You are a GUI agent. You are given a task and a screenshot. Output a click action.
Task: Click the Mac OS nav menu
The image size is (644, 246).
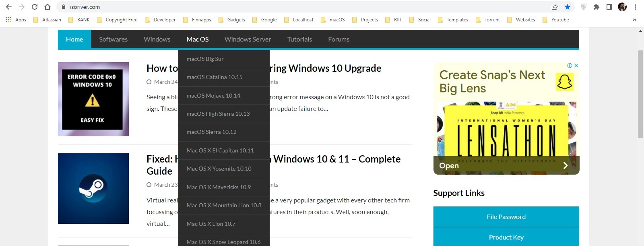click(198, 39)
